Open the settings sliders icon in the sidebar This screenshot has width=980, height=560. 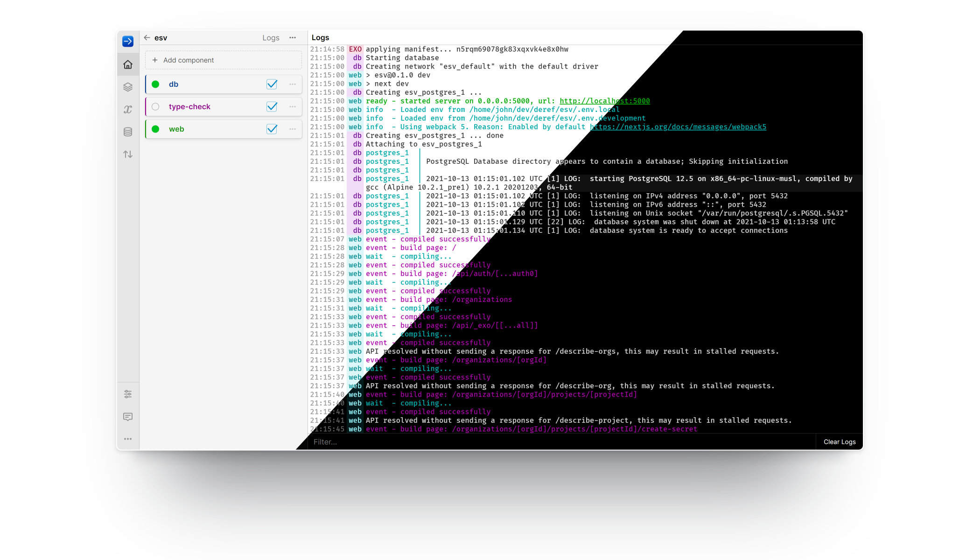128,394
